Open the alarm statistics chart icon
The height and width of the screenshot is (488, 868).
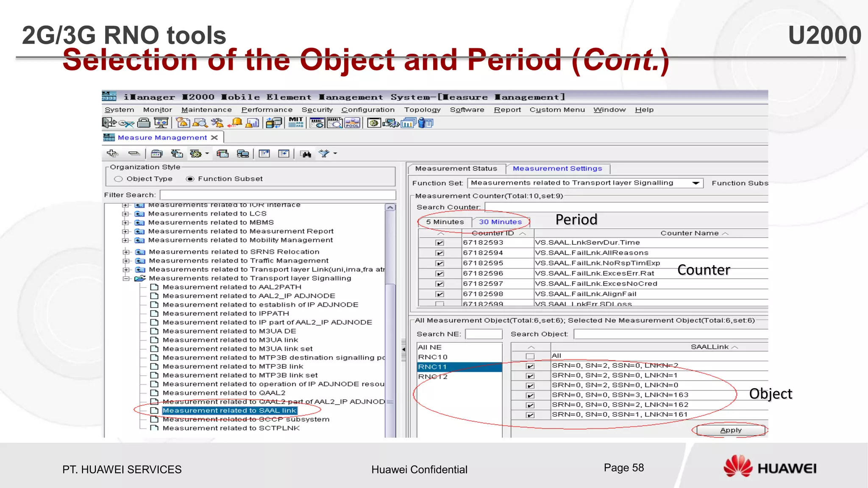coord(252,123)
